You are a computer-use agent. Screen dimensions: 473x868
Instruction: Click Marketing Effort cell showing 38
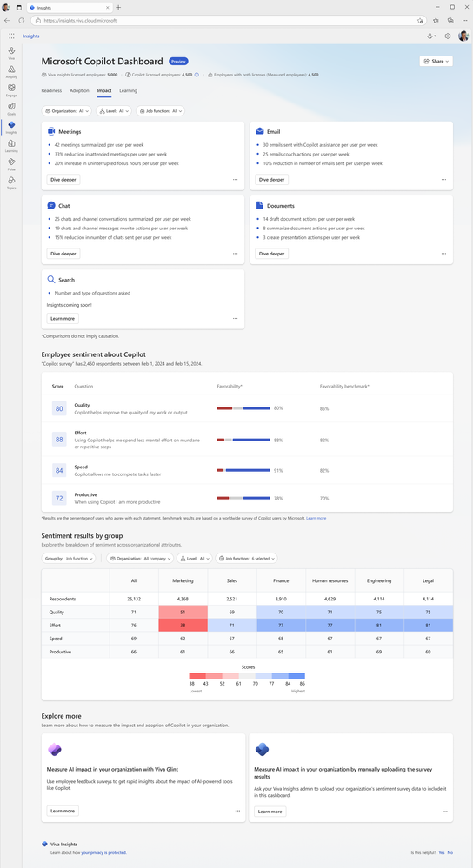point(183,625)
